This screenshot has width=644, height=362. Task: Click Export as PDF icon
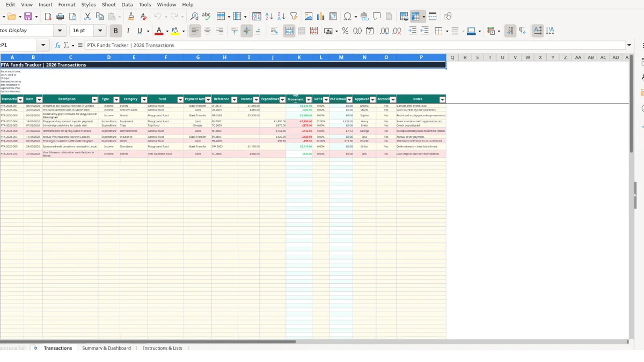click(48, 17)
